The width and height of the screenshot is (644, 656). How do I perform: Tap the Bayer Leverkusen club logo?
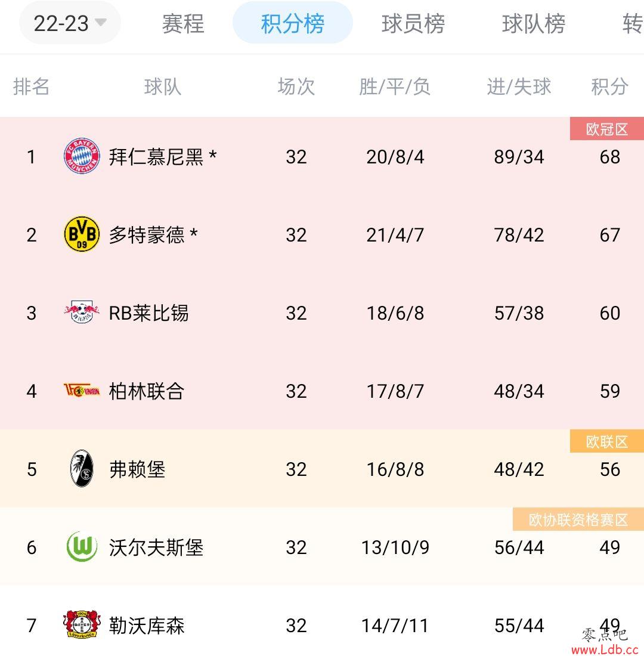point(82,624)
